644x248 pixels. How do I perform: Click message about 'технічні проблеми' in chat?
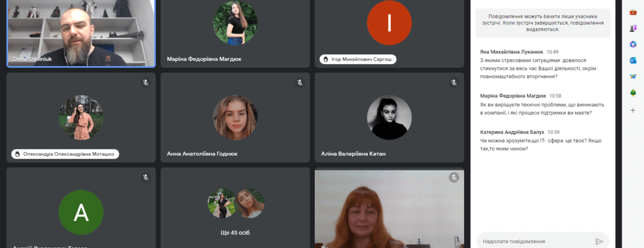pyautogui.click(x=542, y=109)
